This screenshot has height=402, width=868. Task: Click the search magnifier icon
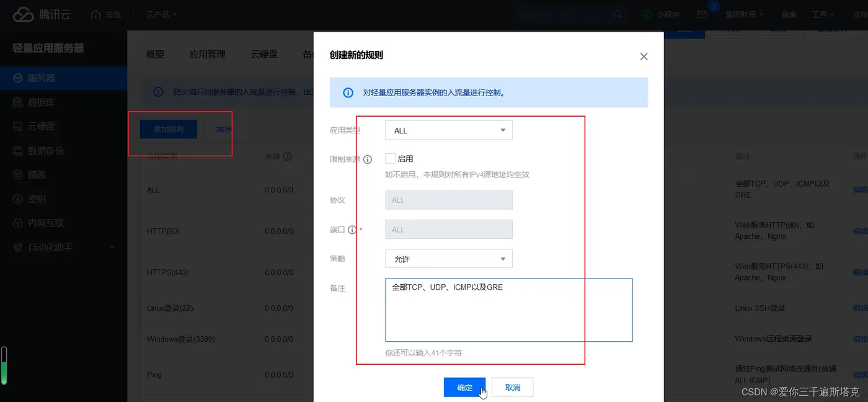(x=618, y=14)
